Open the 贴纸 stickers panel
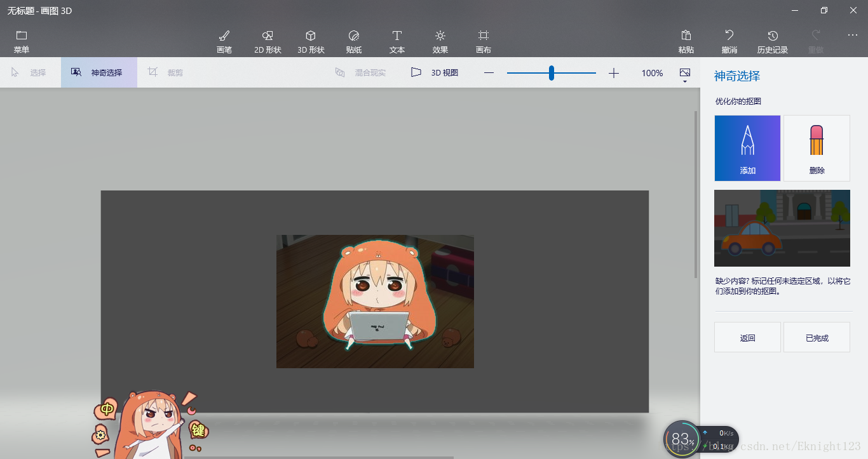 354,42
